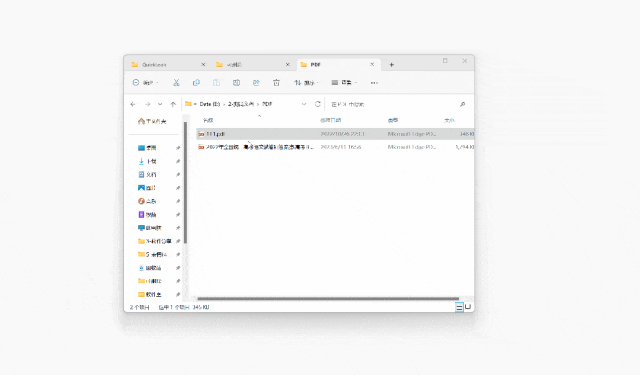This screenshot has height=375, width=640.
Task: Open the recent locations chevron beside the forward arrow
Action: coord(160,104)
